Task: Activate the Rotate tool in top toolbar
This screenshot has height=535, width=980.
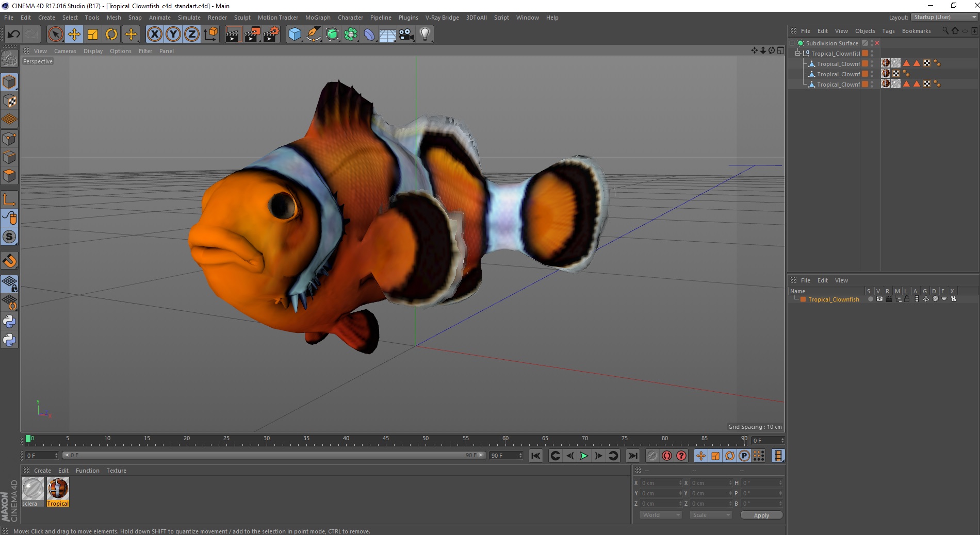Action: click(x=111, y=35)
